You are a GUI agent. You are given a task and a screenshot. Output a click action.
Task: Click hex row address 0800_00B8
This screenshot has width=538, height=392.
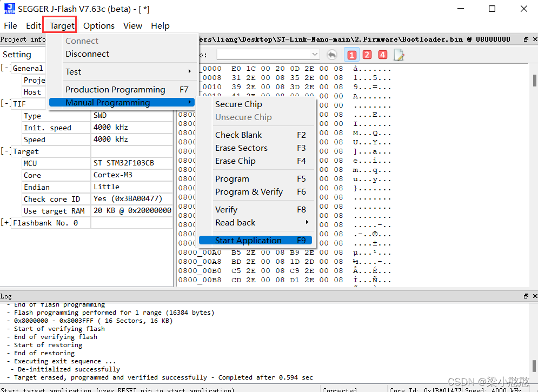[x=200, y=280]
